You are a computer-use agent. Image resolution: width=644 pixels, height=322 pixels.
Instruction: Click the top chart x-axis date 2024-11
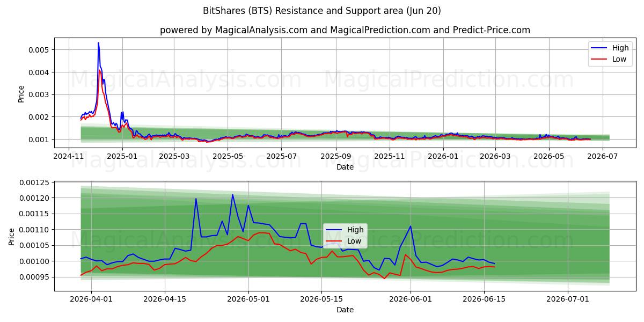click(x=69, y=156)
